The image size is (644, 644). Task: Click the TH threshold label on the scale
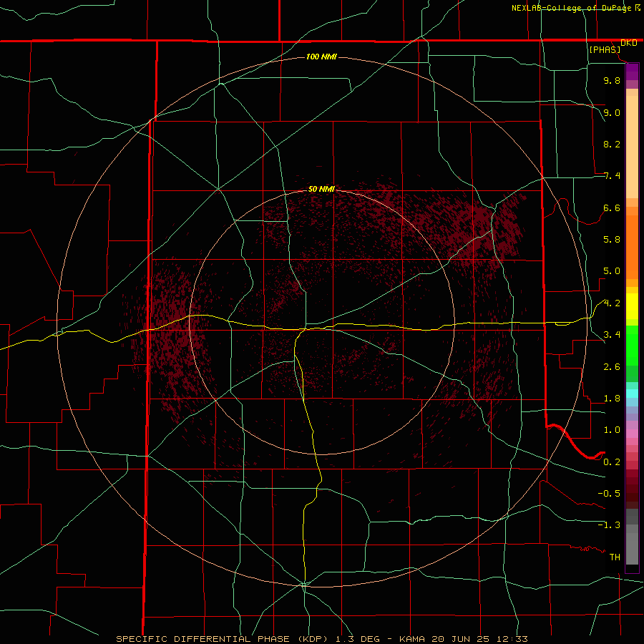615,557
